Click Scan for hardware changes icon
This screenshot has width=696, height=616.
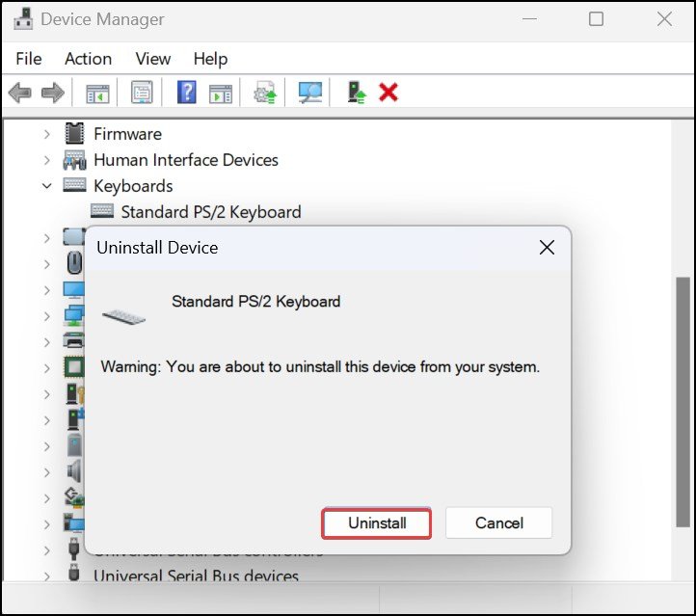309,93
